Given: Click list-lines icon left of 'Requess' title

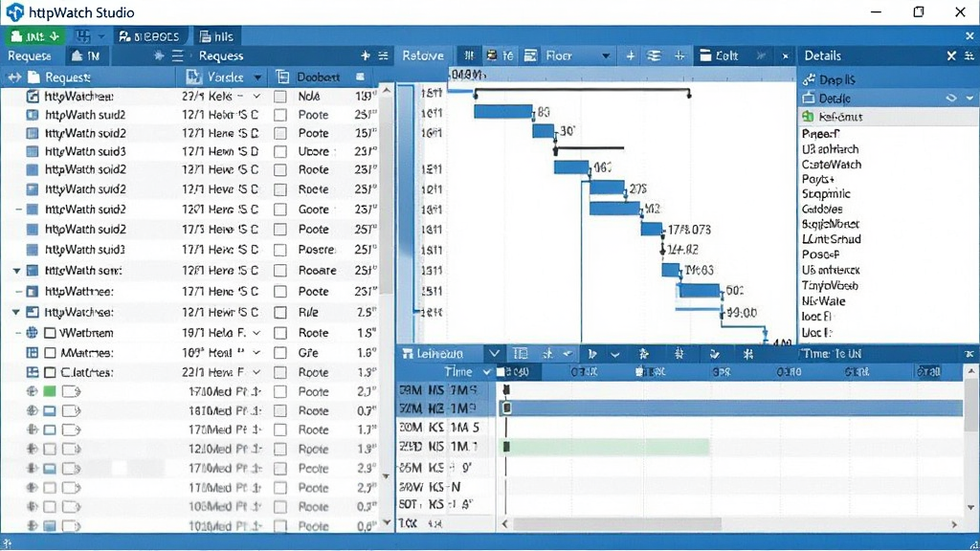Looking at the screenshot, I should [x=177, y=55].
